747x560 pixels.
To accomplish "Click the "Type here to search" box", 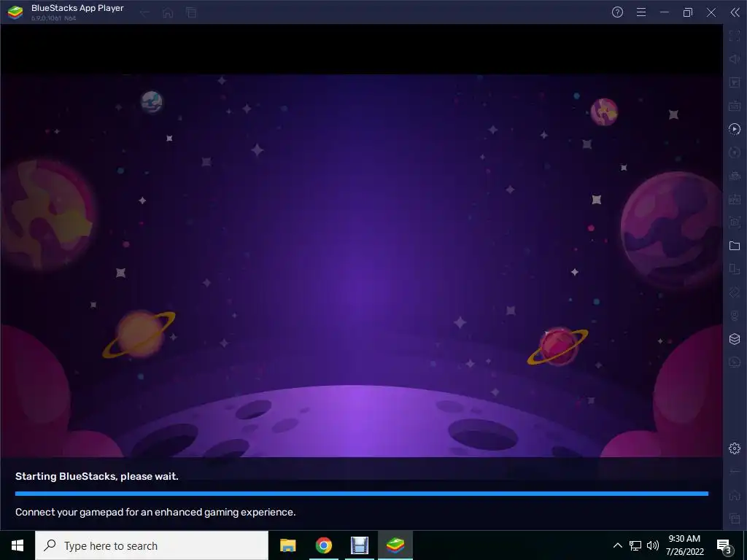I will coord(152,545).
